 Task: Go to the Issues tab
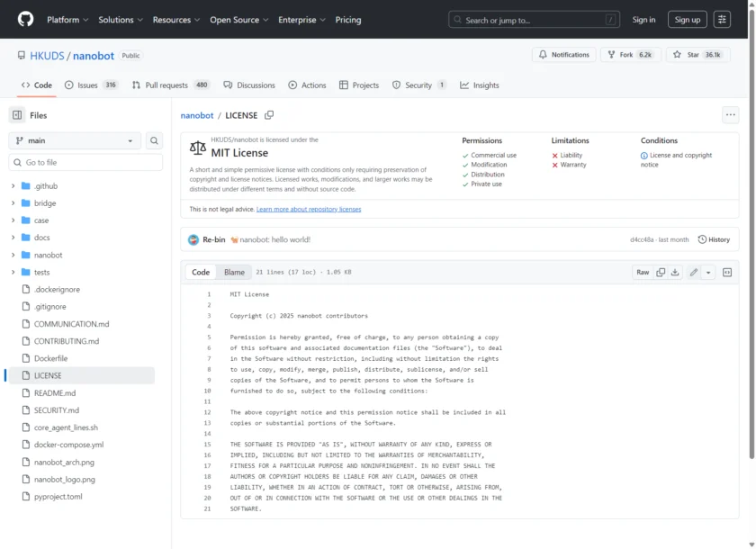[92, 85]
